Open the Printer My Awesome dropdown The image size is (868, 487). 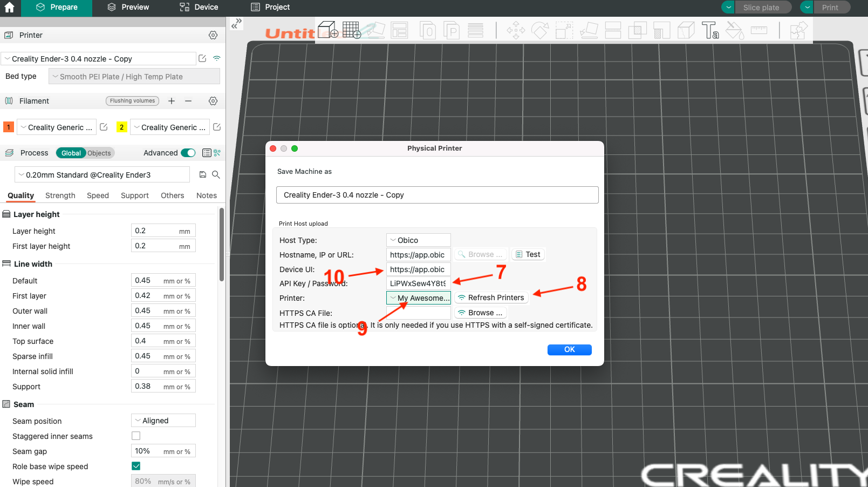click(x=419, y=298)
